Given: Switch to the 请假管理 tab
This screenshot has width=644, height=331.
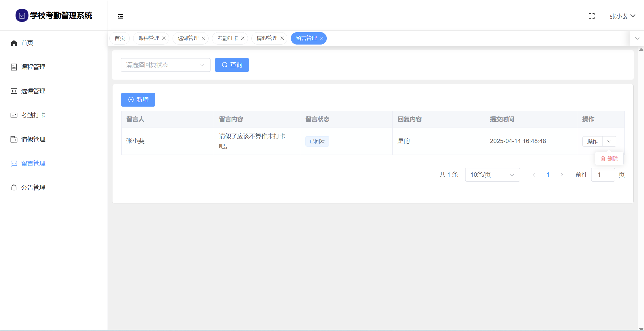Looking at the screenshot, I should coord(267,38).
